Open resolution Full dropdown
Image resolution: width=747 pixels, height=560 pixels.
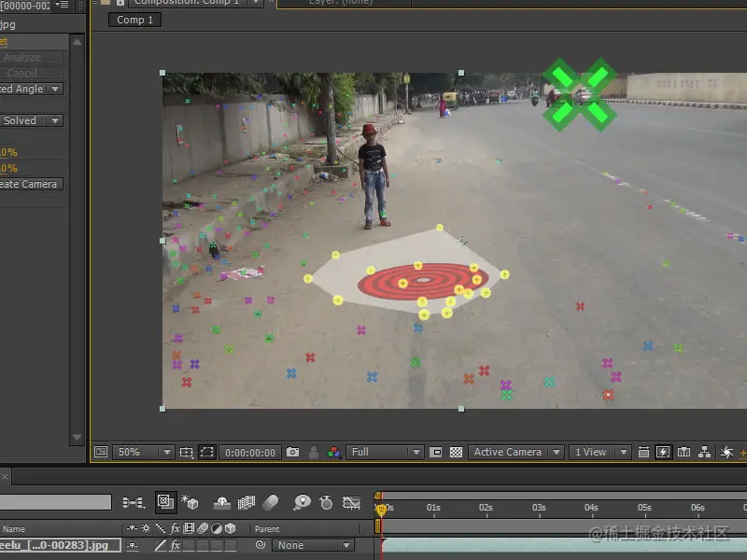tap(385, 452)
